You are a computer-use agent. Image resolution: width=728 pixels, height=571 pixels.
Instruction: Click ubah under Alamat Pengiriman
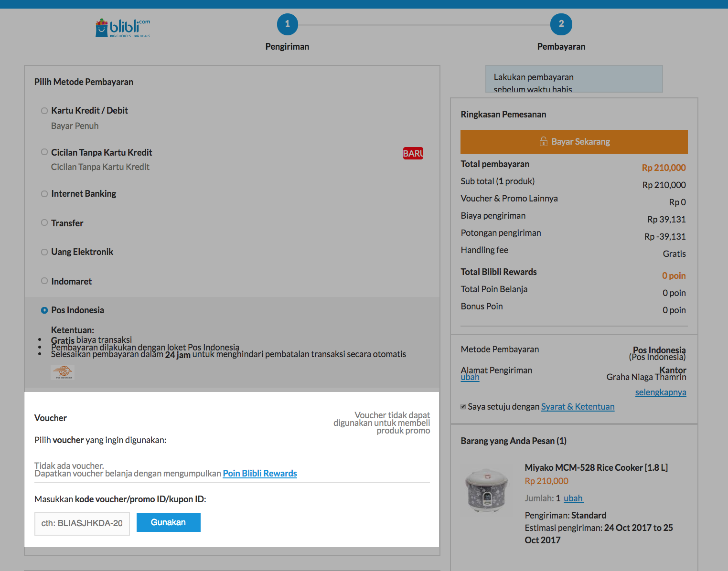(x=470, y=377)
